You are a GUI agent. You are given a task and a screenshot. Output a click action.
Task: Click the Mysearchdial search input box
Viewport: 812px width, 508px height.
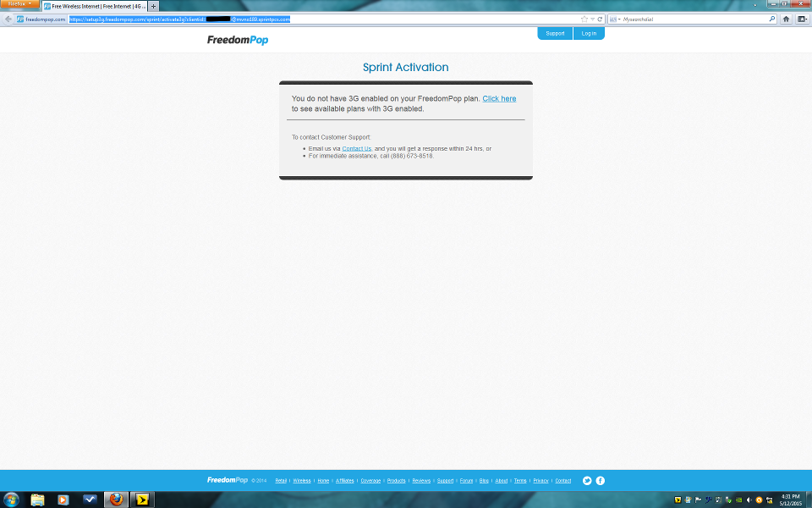[x=694, y=19]
